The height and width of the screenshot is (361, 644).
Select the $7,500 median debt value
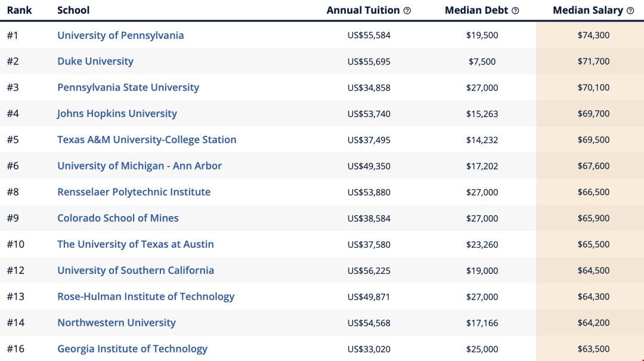tap(482, 61)
